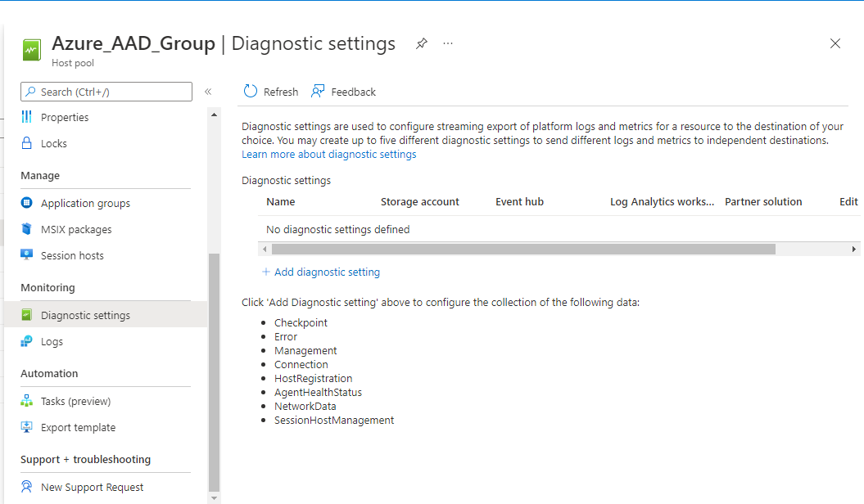864x504 pixels.
Task: Click the Error list entry
Action: (286, 337)
